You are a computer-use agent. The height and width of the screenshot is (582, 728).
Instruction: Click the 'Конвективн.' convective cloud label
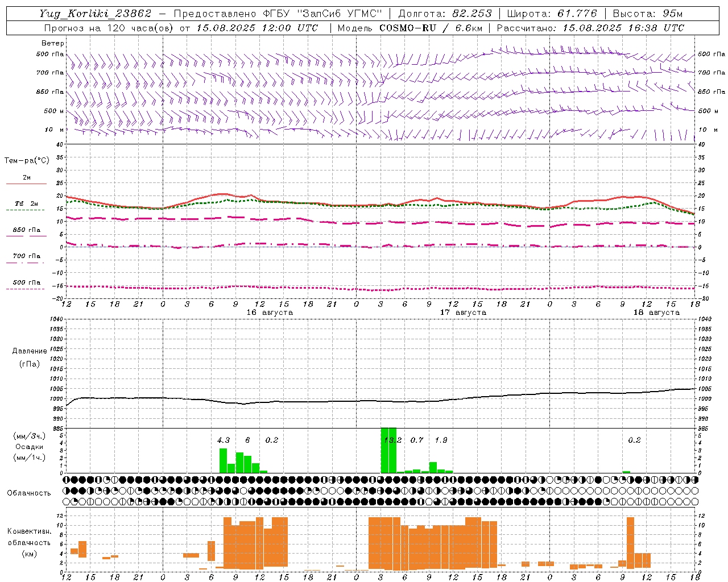pyautogui.click(x=29, y=531)
